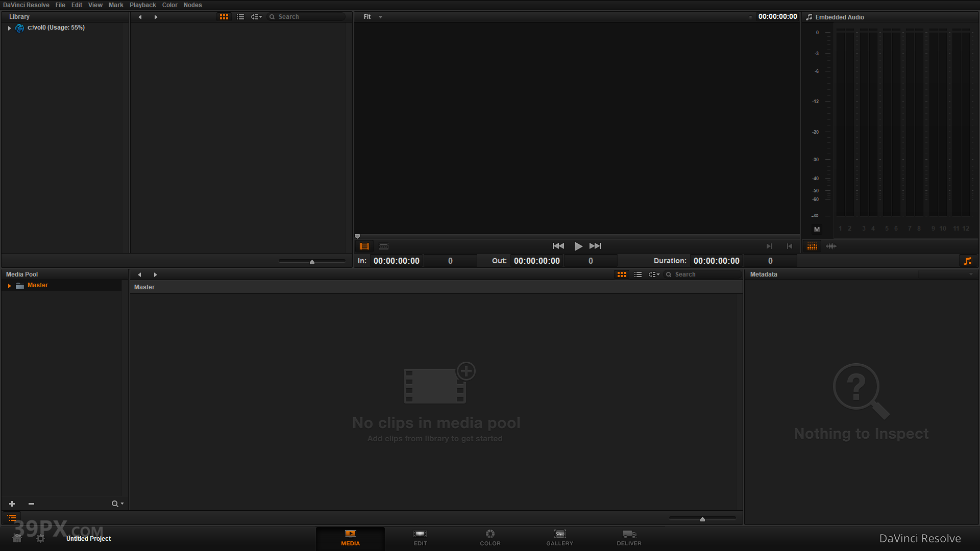This screenshot has width=980, height=551.
Task: Adjust the thumbnail size slider below Media Pool
Action: pos(702,518)
